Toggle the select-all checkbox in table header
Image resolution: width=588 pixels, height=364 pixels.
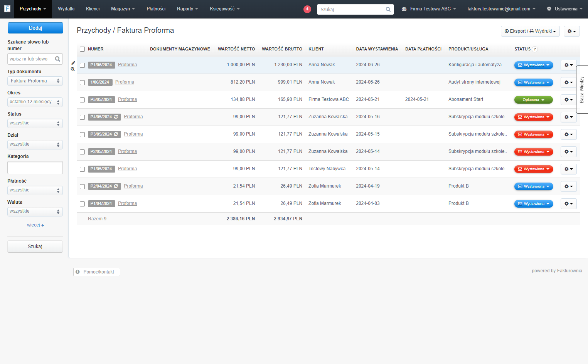[x=82, y=49]
